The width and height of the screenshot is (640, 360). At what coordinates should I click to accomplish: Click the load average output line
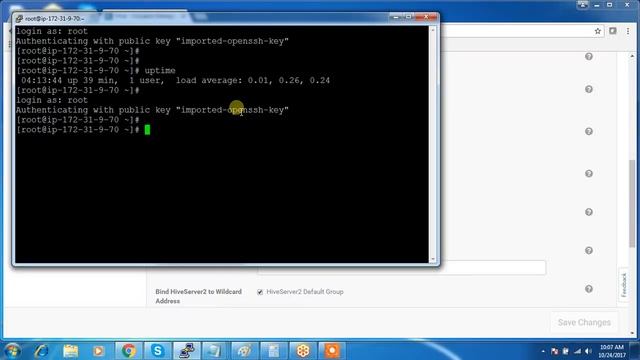tap(175, 80)
